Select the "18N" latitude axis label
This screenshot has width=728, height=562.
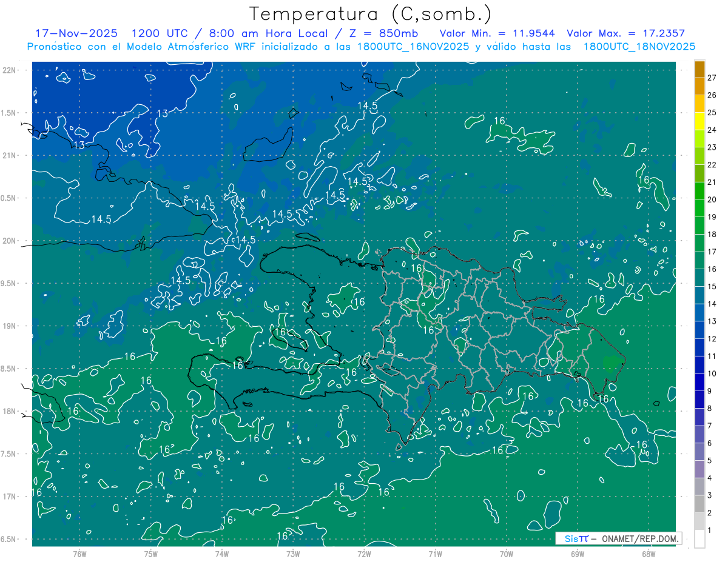(9, 412)
